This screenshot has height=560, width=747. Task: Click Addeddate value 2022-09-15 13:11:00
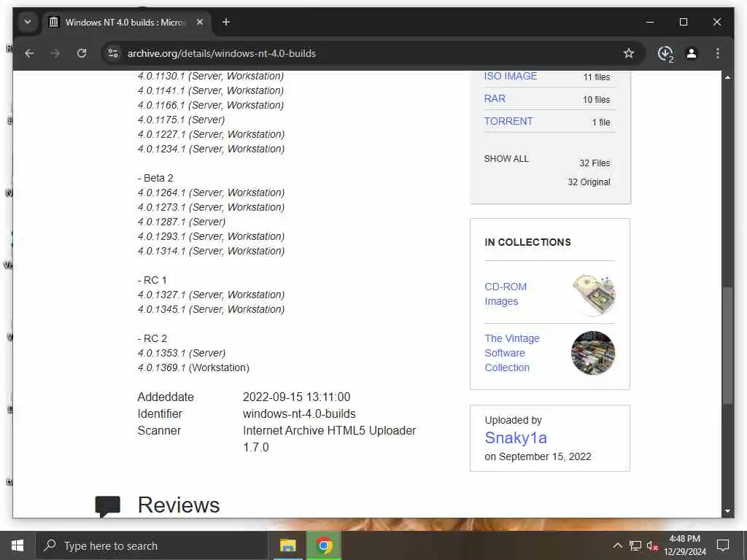click(296, 397)
